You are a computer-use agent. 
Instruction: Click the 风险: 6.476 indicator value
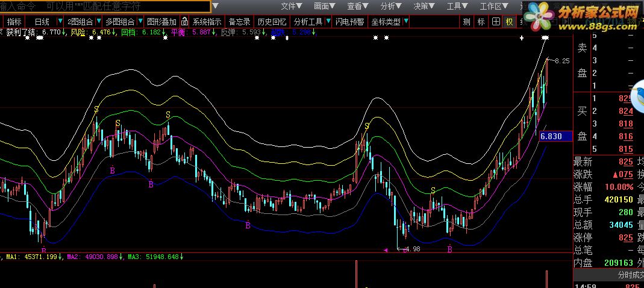[x=93, y=32]
